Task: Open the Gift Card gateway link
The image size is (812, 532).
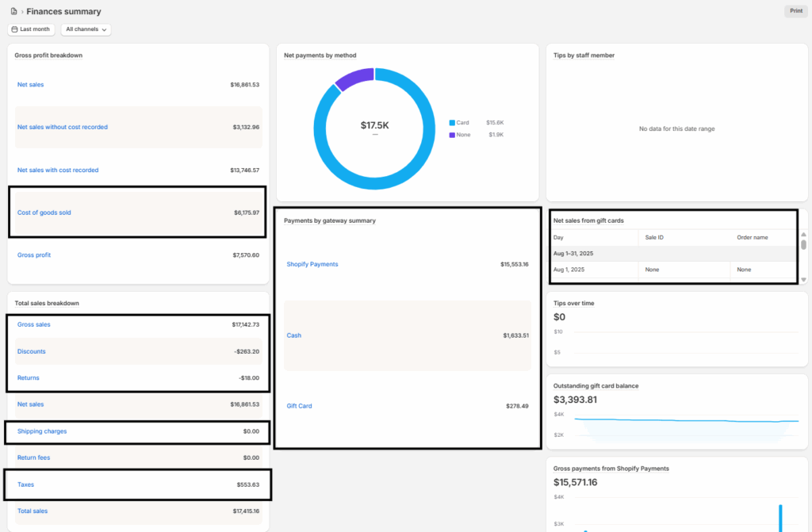Action: coord(300,406)
